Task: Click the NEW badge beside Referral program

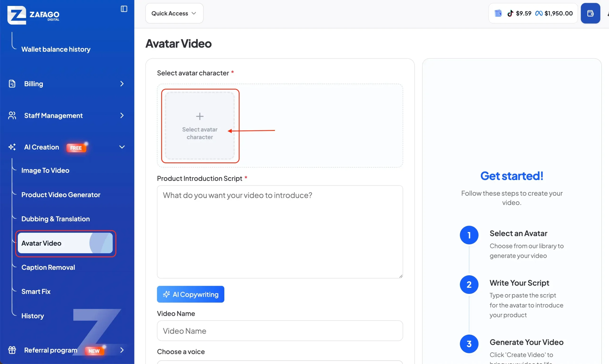Action: click(94, 351)
